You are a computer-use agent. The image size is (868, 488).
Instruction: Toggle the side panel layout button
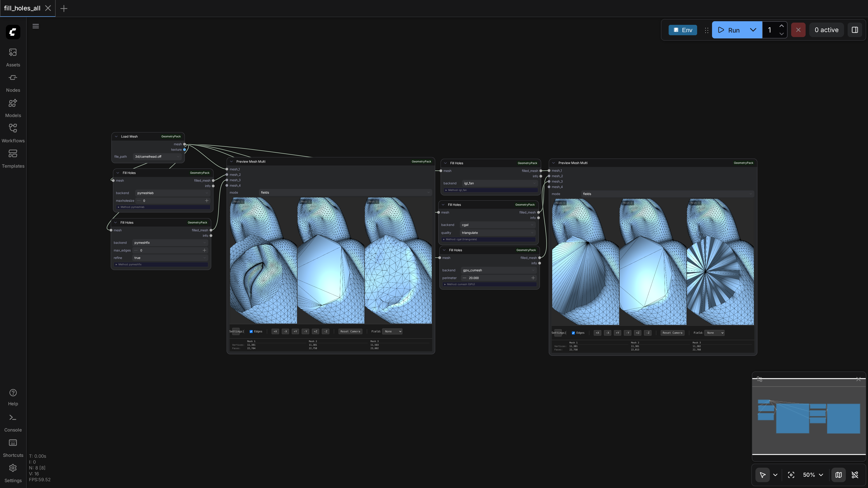click(x=855, y=30)
